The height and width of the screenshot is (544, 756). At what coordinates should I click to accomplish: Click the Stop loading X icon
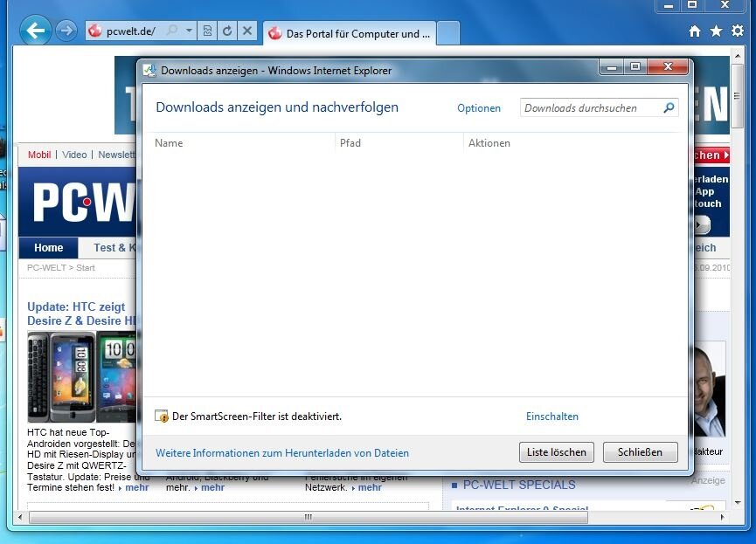pyautogui.click(x=247, y=31)
